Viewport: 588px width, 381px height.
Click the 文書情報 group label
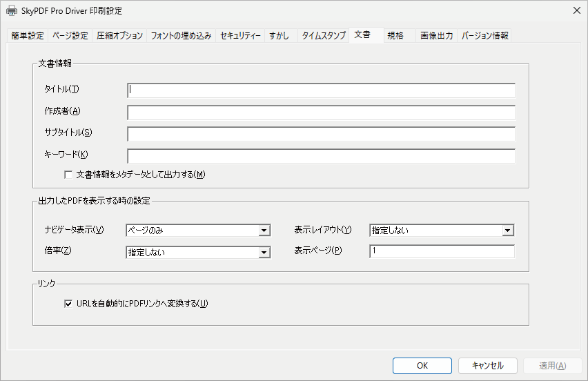coord(55,63)
